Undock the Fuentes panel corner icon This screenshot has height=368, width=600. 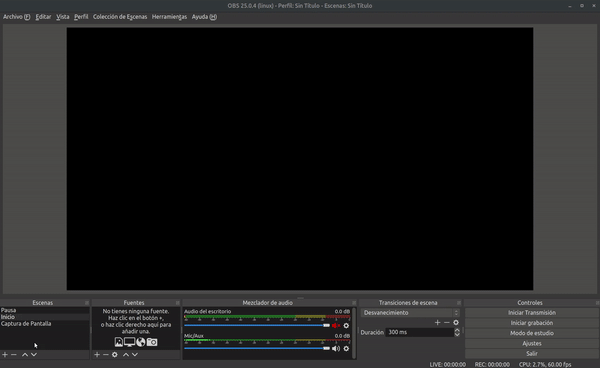click(178, 303)
